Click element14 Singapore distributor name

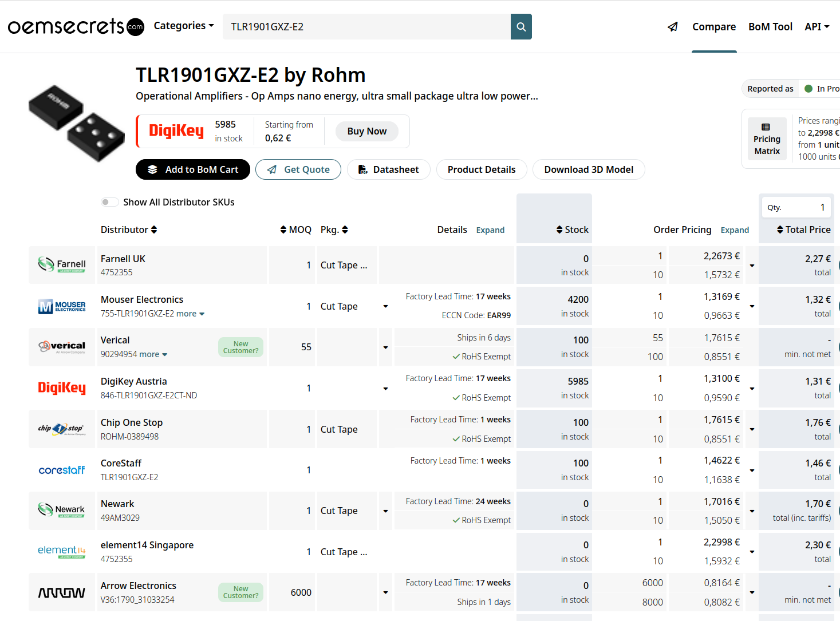coord(147,545)
